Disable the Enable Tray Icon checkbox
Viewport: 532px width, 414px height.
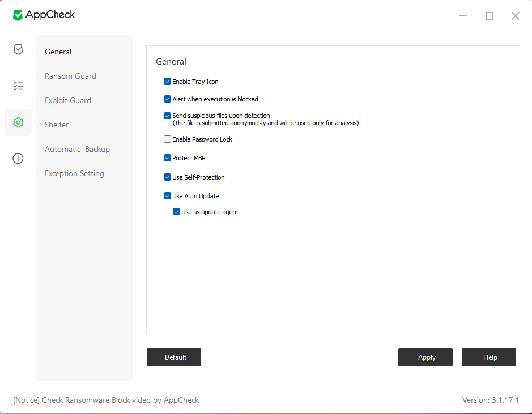[167, 82]
